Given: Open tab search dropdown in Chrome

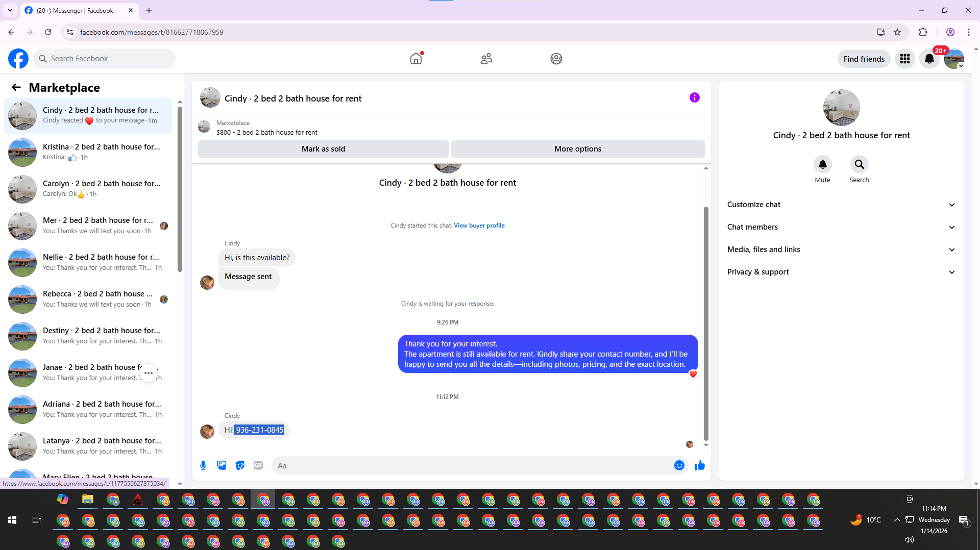Looking at the screenshot, I should point(10,10).
